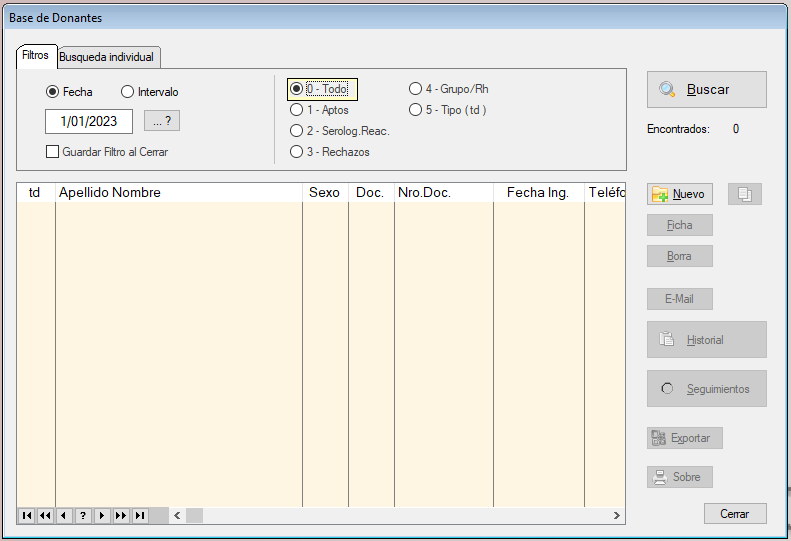
Task: Select the Intervalo radio option
Action: click(x=127, y=92)
